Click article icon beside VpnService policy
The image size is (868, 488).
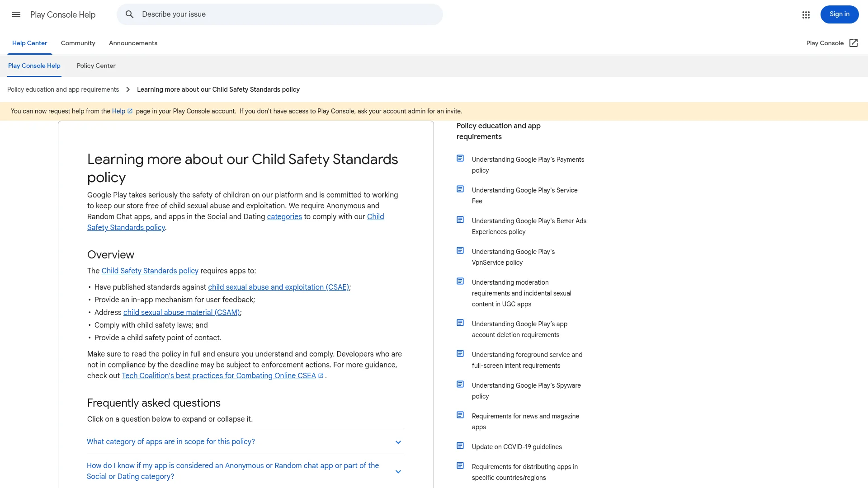pyautogui.click(x=460, y=251)
